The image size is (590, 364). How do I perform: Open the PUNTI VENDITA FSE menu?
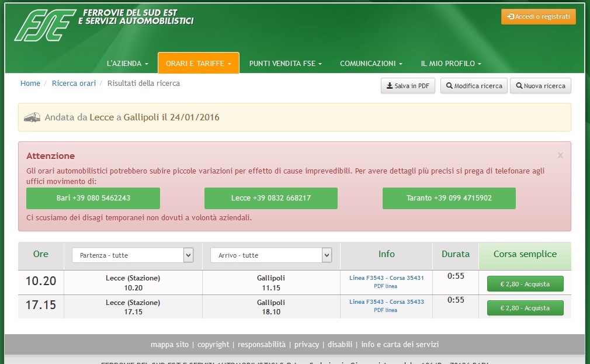[285, 64]
